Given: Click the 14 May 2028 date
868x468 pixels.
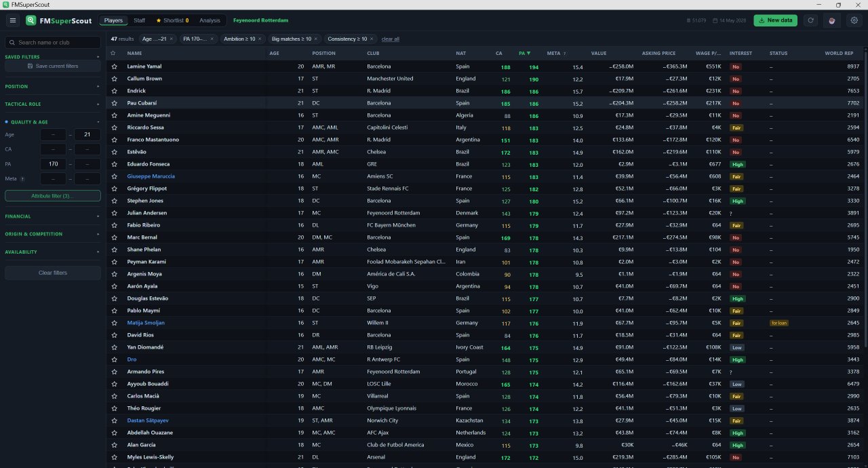Looking at the screenshot, I should click(731, 20).
